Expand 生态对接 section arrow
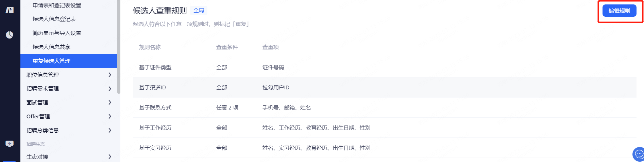 coord(109,157)
